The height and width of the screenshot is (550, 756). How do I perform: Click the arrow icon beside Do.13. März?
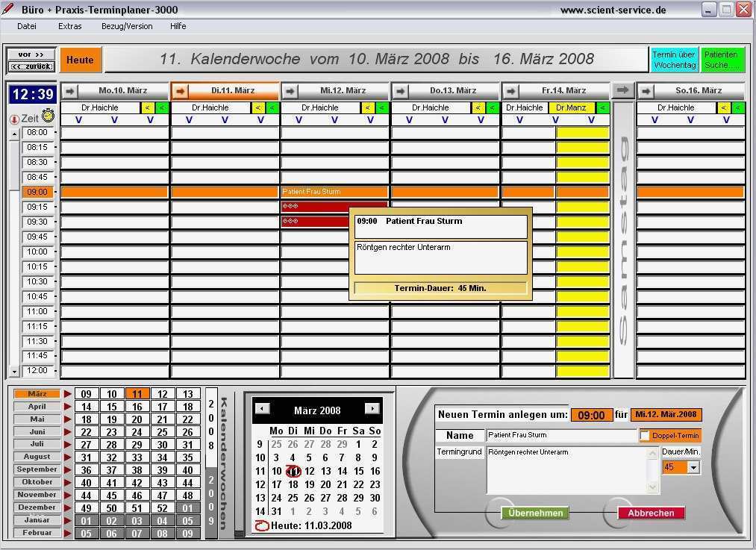pos(401,90)
